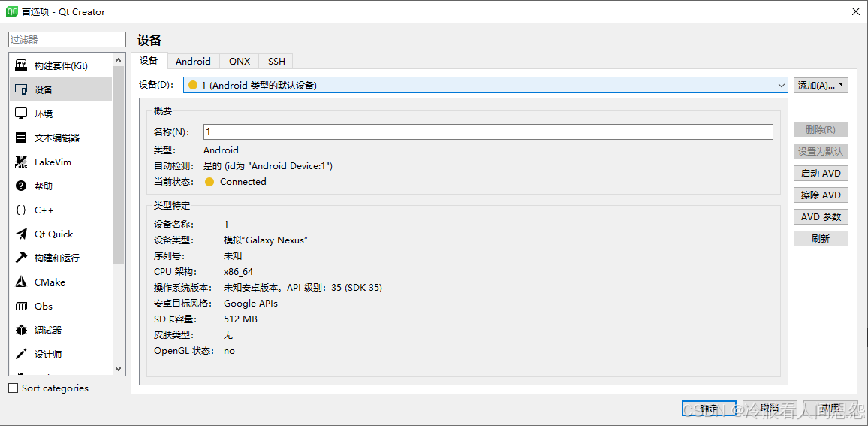Click the id为 "Android Device:1" text
This screenshot has height=426, width=868.
tap(280, 165)
